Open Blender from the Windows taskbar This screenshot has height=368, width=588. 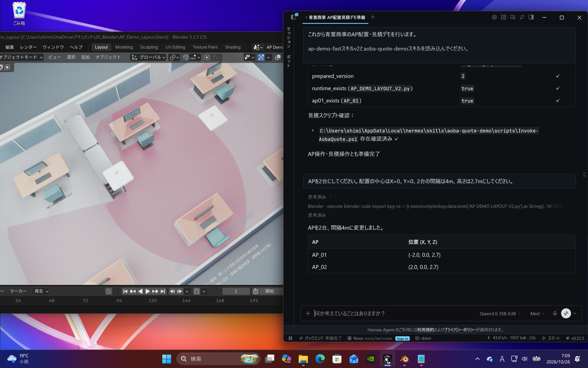(404, 359)
